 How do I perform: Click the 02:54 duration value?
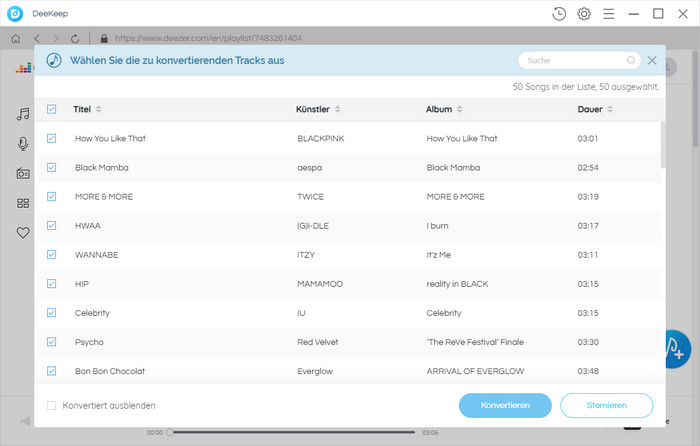coord(588,167)
